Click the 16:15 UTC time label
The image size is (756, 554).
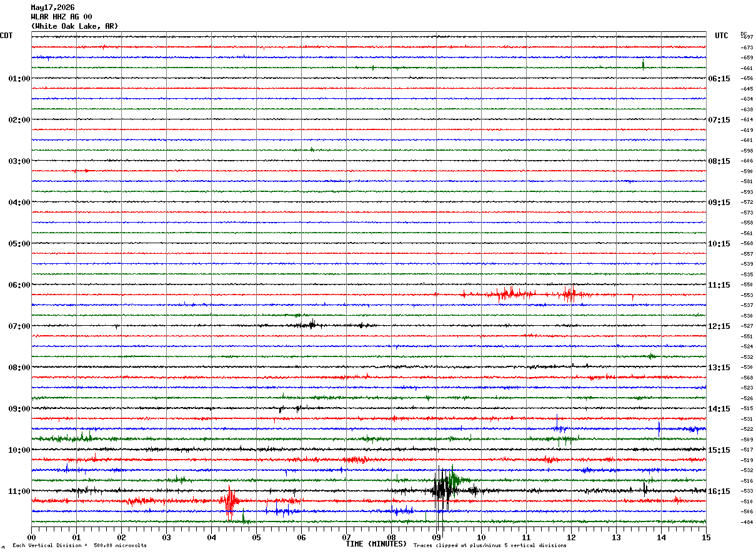tap(719, 491)
